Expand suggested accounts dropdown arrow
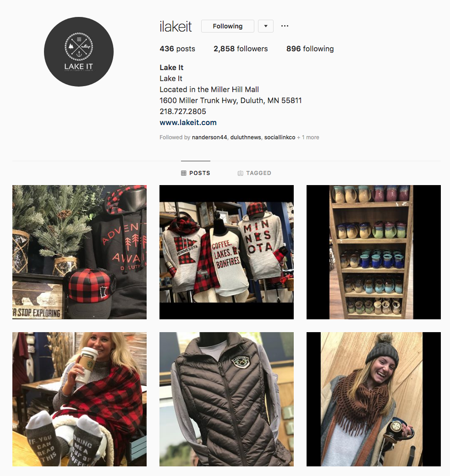 [266, 26]
